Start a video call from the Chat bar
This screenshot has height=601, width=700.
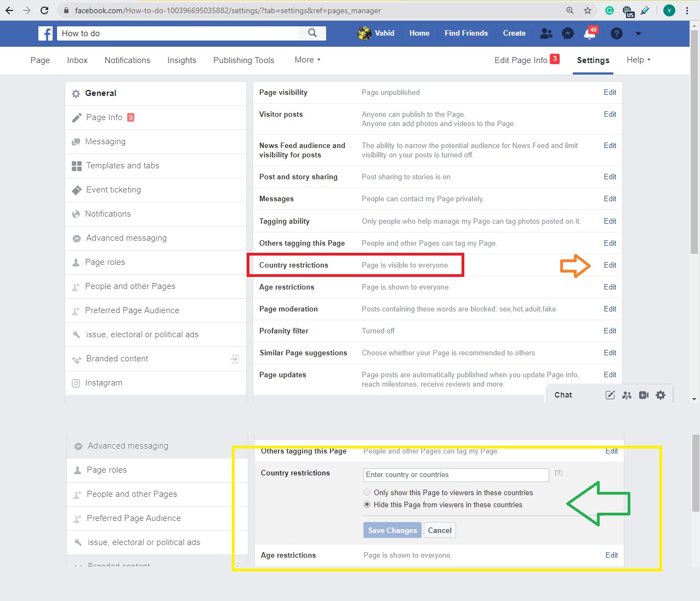(x=644, y=395)
